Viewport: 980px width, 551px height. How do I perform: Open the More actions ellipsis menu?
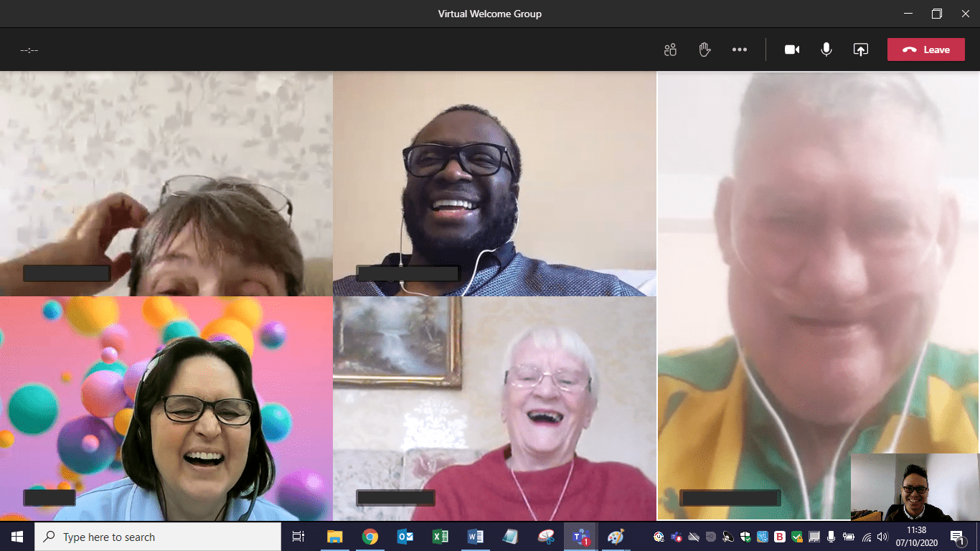(x=740, y=50)
